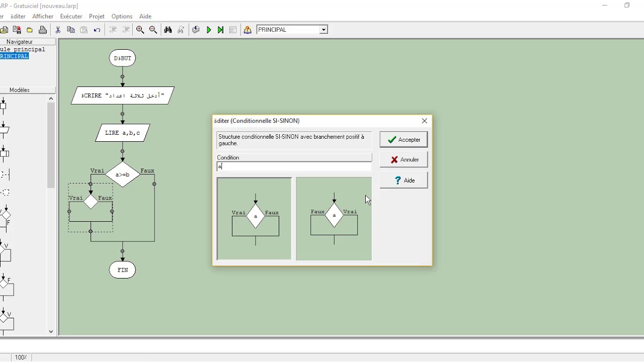This screenshot has width=644, height=362.
Task: Pick the dashed comment box model
Action: click(5, 193)
